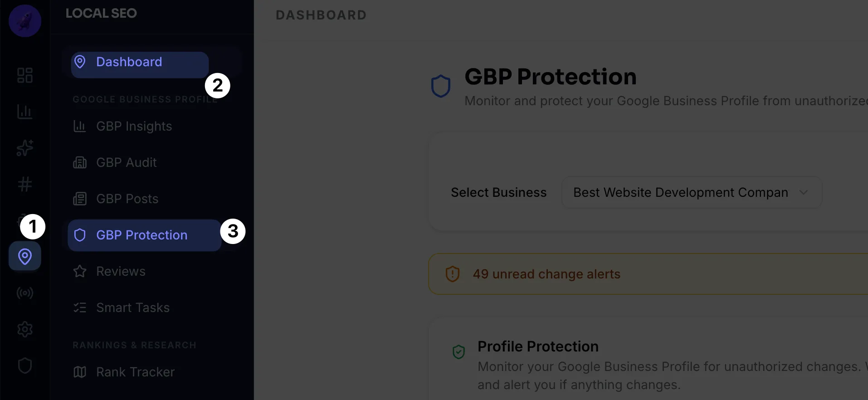
Task: Click the dropdown chevron beside business name
Action: [x=803, y=192]
